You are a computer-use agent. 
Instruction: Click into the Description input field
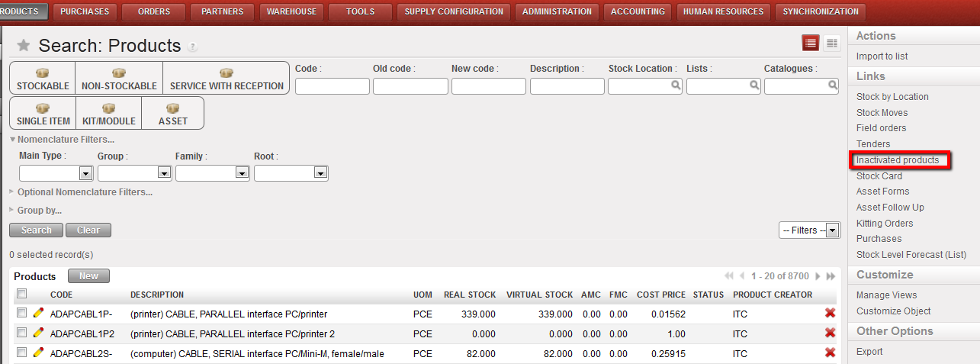coord(567,86)
